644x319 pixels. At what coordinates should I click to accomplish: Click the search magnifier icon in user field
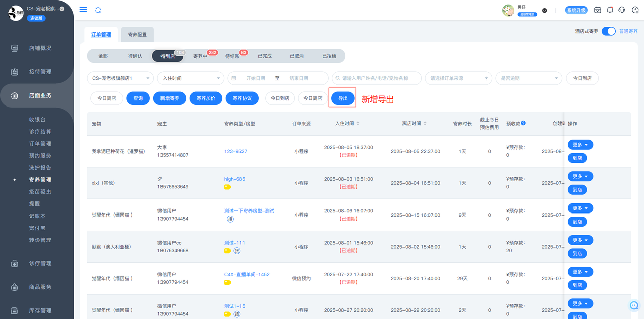(337, 78)
